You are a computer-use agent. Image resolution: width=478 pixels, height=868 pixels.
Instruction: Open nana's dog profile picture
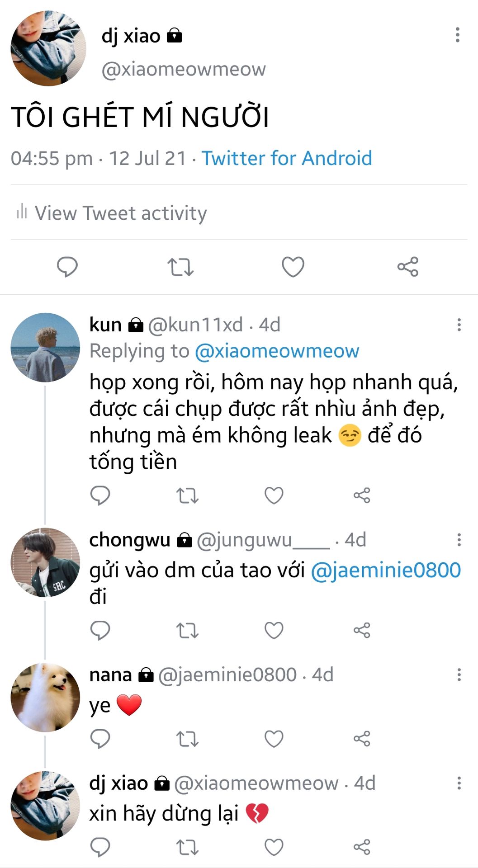coord(45,698)
